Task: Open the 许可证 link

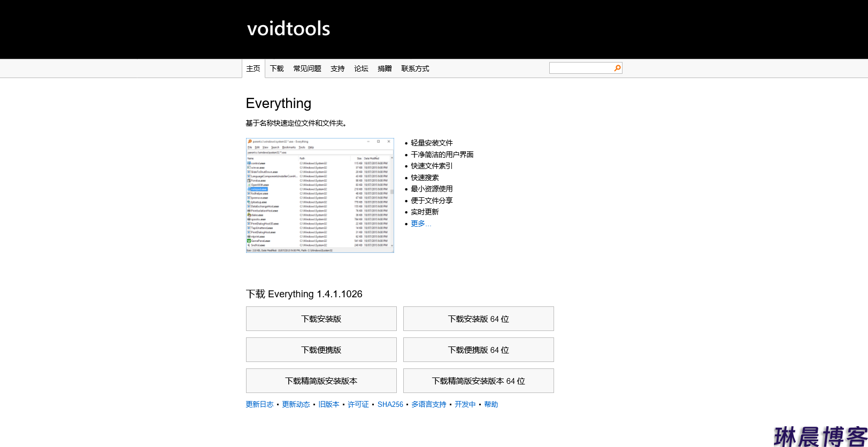Action: coord(358,404)
